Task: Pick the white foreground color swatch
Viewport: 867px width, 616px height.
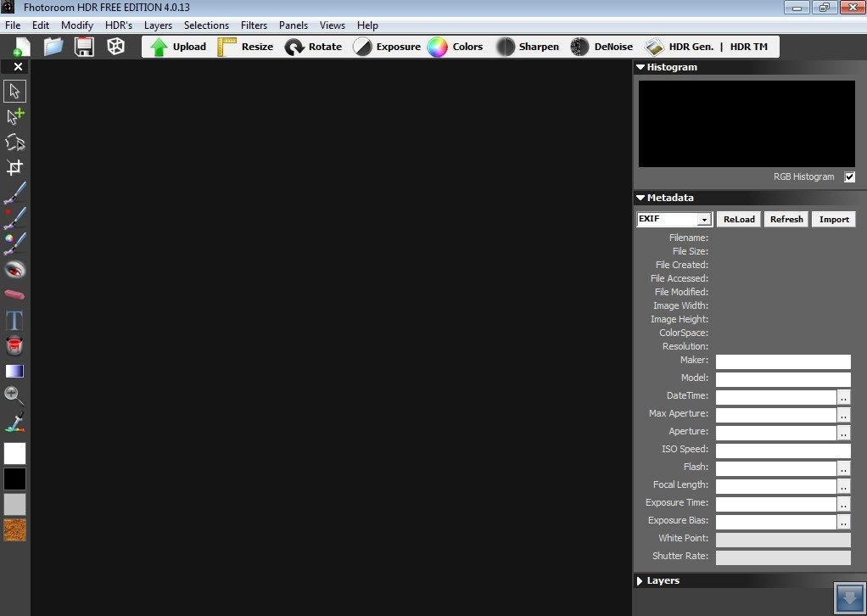Action: (x=15, y=453)
